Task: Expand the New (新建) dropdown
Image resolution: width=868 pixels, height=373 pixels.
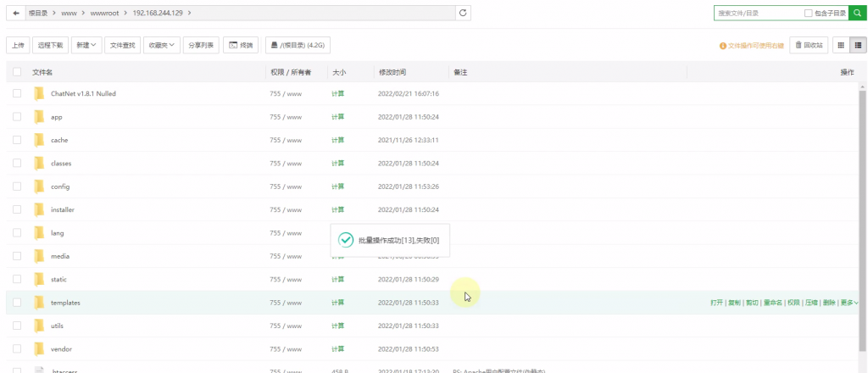Action: coord(86,45)
